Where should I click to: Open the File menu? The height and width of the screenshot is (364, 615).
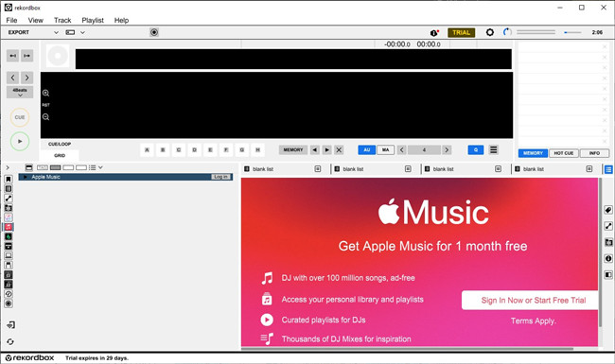tap(11, 21)
